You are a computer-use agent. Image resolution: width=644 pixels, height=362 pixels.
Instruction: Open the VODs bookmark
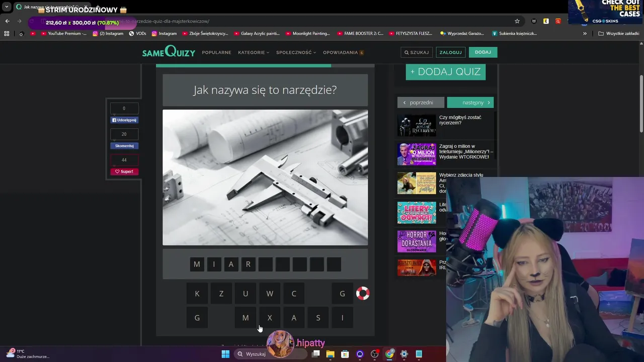(137, 34)
